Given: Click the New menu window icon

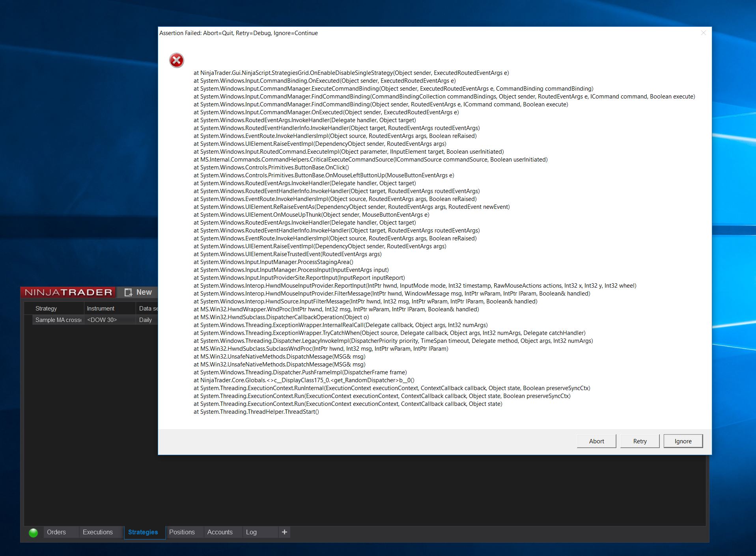Looking at the screenshot, I should (128, 292).
